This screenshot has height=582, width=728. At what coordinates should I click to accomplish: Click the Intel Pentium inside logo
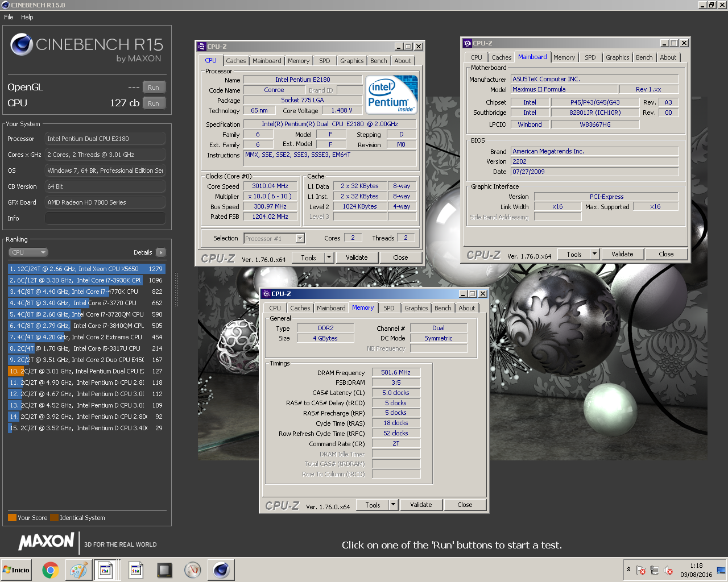tap(391, 94)
